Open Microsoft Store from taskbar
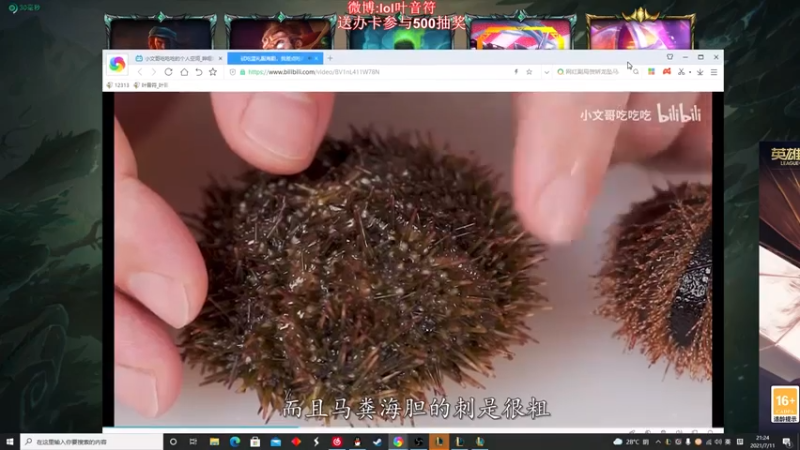The height and width of the screenshot is (450, 800). tap(255, 442)
